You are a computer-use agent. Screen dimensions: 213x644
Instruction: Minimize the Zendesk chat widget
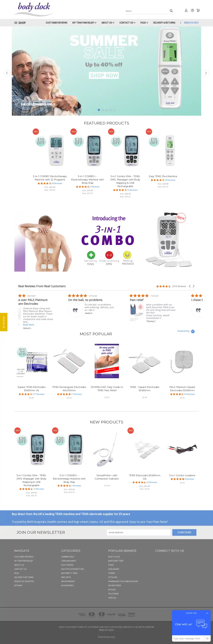pyautogui.click(x=207, y=613)
